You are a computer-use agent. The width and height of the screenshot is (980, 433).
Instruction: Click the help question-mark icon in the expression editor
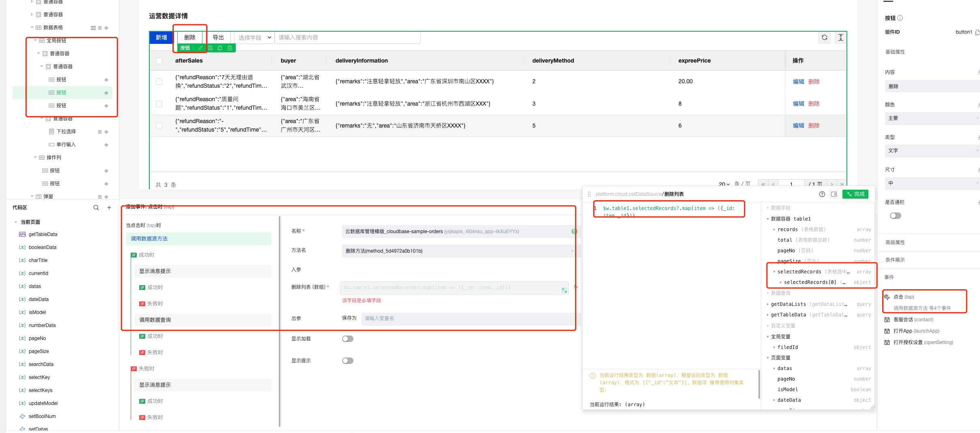click(822, 194)
